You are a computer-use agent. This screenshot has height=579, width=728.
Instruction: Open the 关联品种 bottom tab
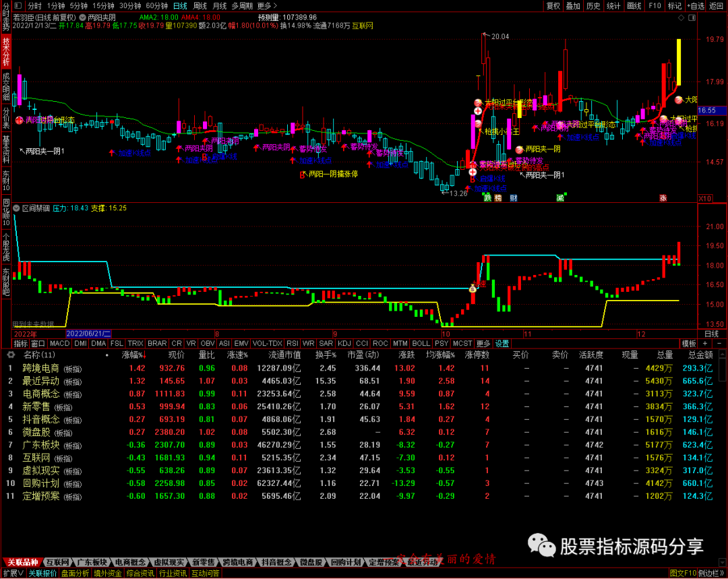[x=22, y=562]
